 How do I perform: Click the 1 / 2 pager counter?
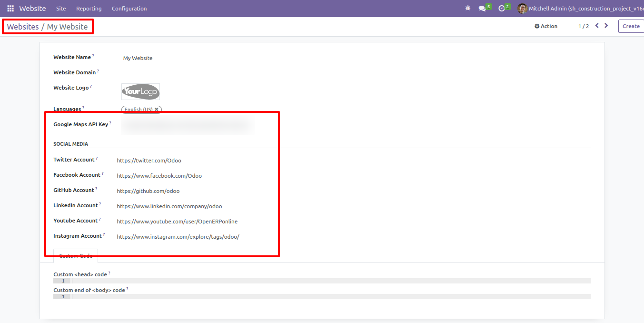click(x=584, y=26)
